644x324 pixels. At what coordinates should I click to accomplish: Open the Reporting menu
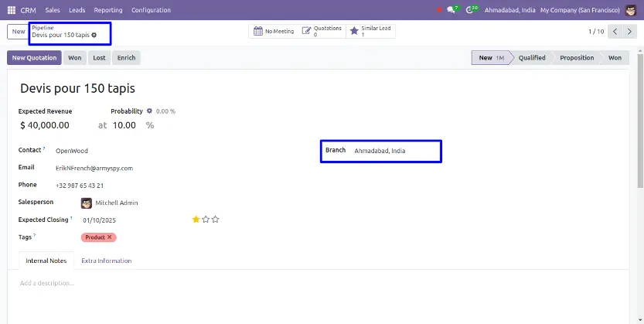(x=107, y=10)
